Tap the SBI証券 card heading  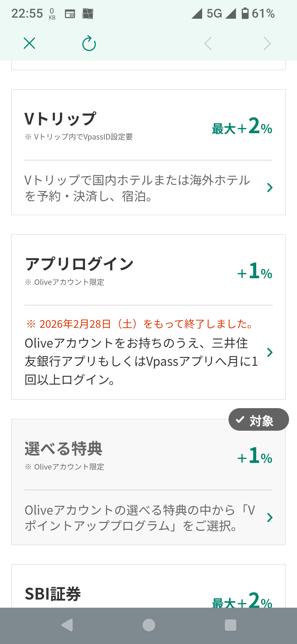click(x=53, y=594)
